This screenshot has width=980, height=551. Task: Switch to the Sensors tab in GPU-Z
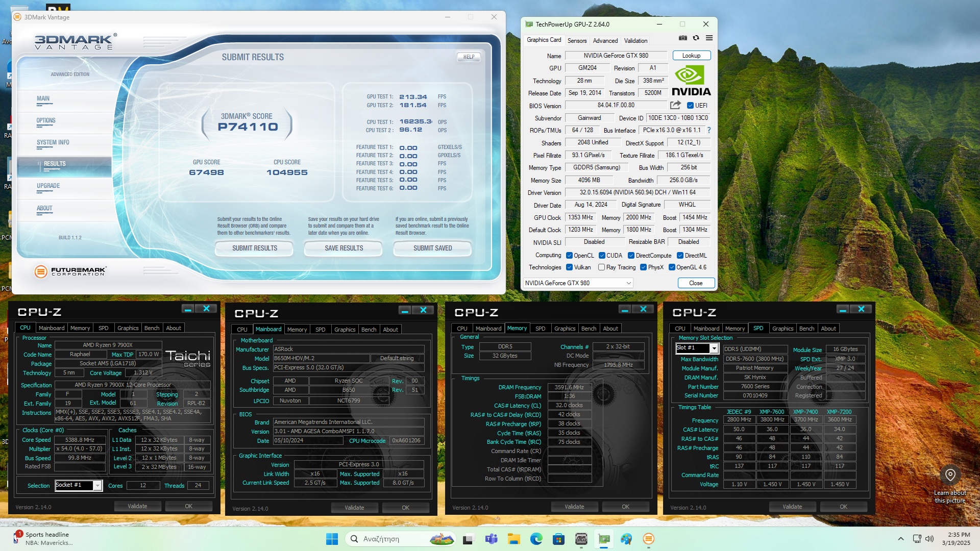coord(577,41)
